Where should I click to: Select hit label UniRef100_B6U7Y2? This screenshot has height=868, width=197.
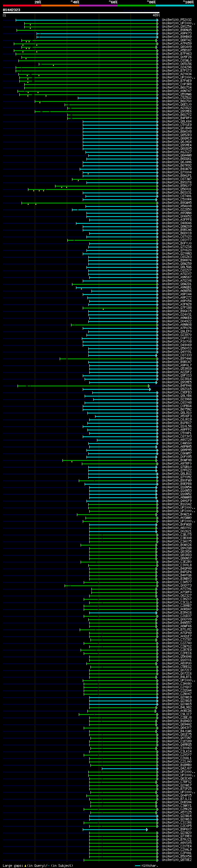point(177,115)
